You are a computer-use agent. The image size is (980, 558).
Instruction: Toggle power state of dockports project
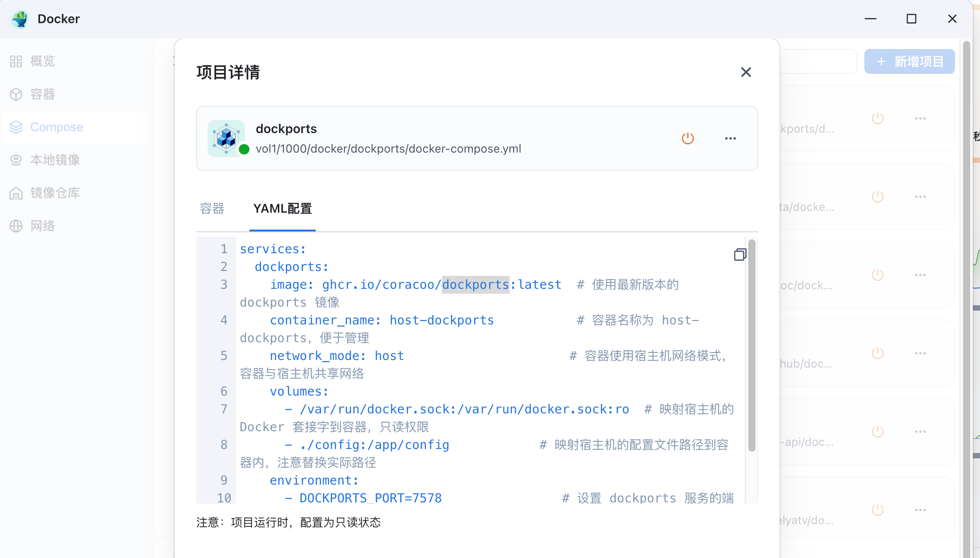688,138
